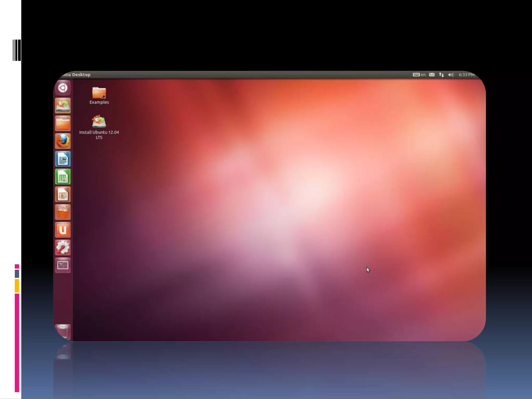Open keyboard layout en indicator menu

(x=419, y=75)
